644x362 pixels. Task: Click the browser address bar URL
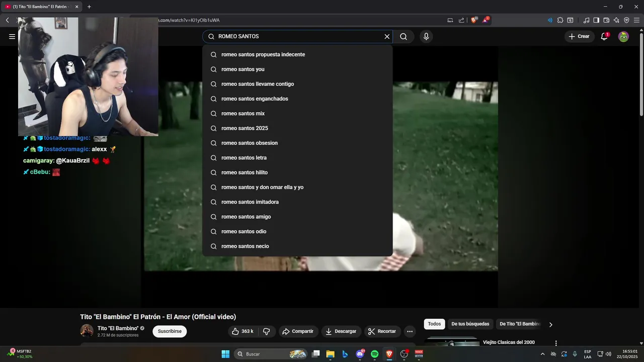click(189, 20)
